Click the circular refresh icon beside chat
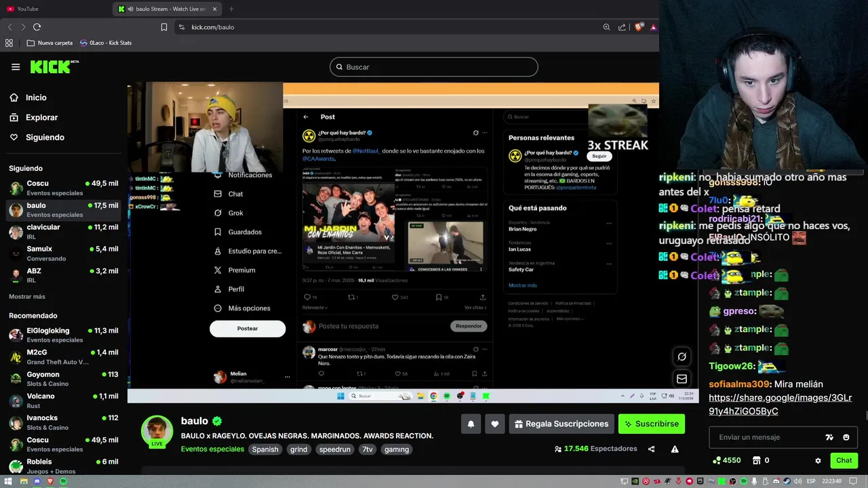This screenshot has height=488, width=868. (x=682, y=357)
